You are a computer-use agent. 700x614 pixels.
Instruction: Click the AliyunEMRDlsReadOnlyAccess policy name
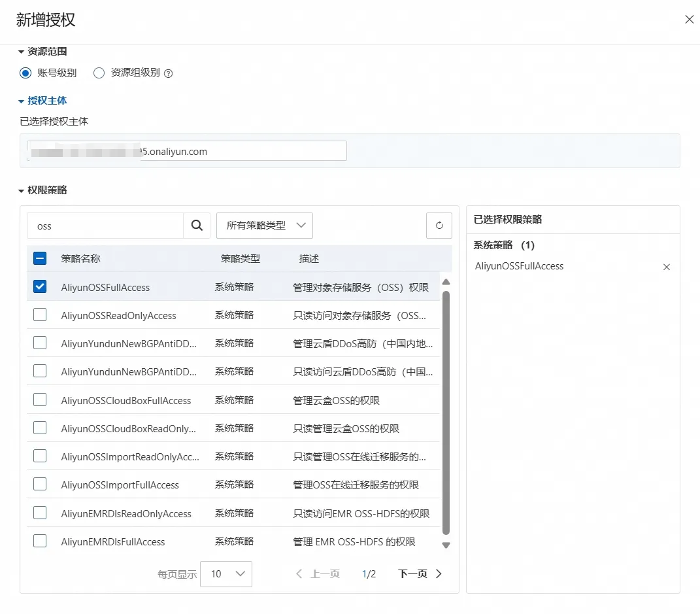coord(126,513)
